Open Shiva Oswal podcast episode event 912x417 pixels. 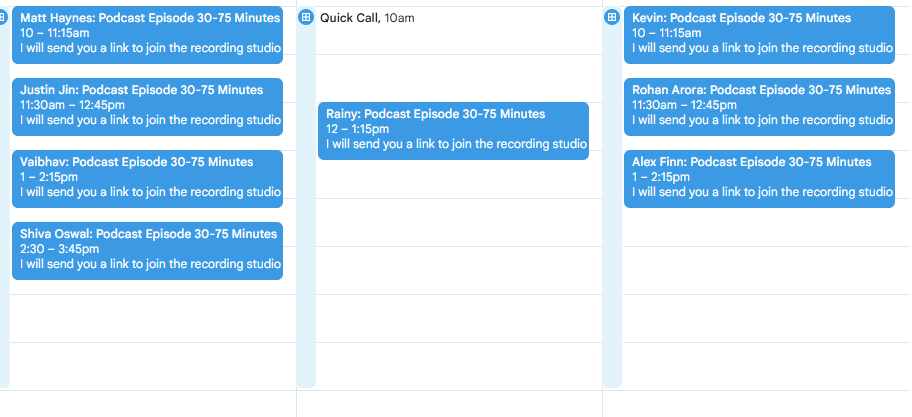[147, 251]
